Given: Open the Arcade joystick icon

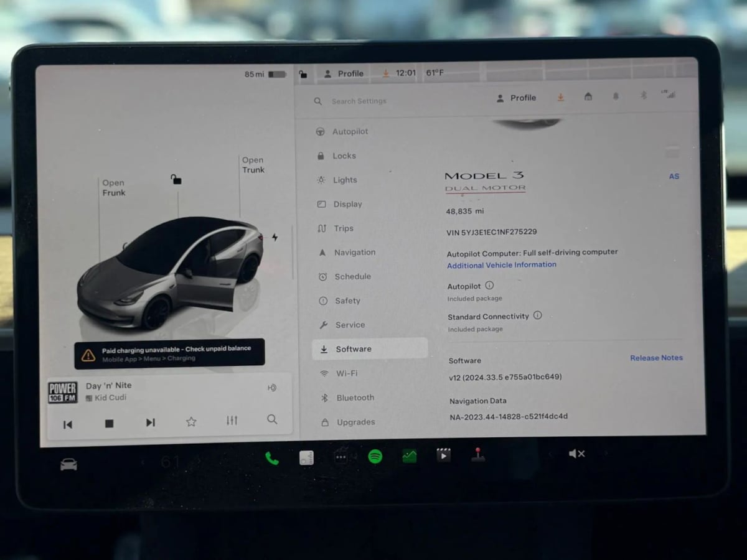Looking at the screenshot, I should [477, 454].
